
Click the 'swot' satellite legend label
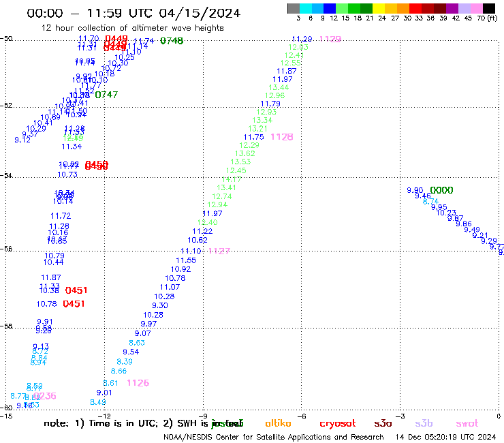click(x=467, y=423)
